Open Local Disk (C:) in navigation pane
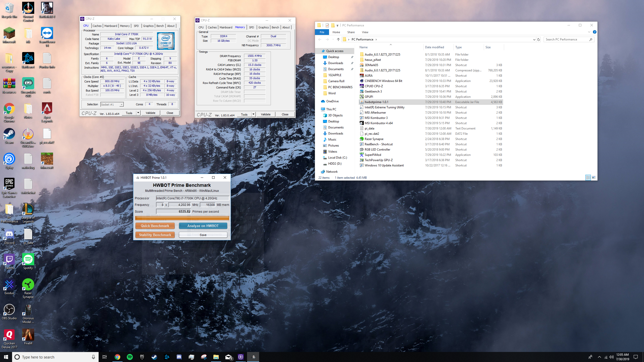 pos(337,158)
